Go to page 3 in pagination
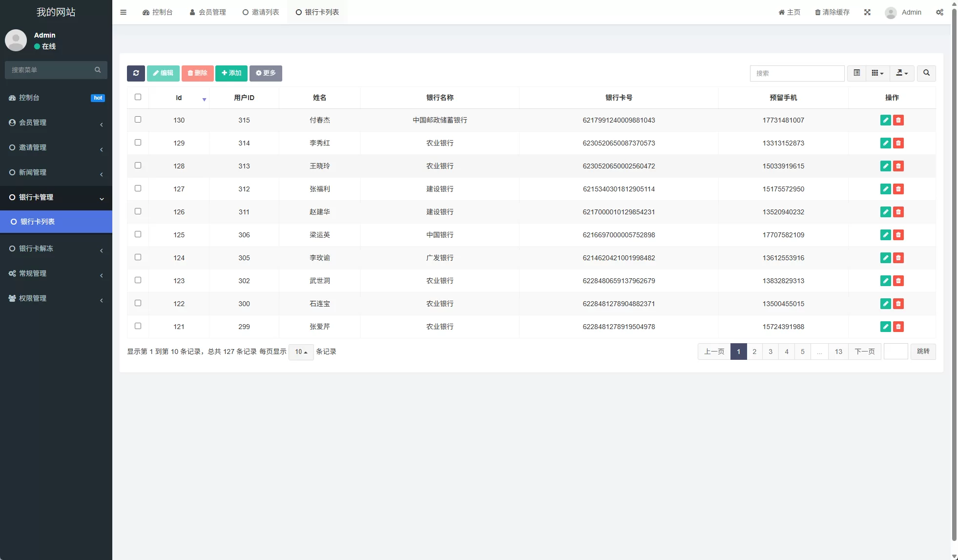The image size is (958, 560). [771, 352]
